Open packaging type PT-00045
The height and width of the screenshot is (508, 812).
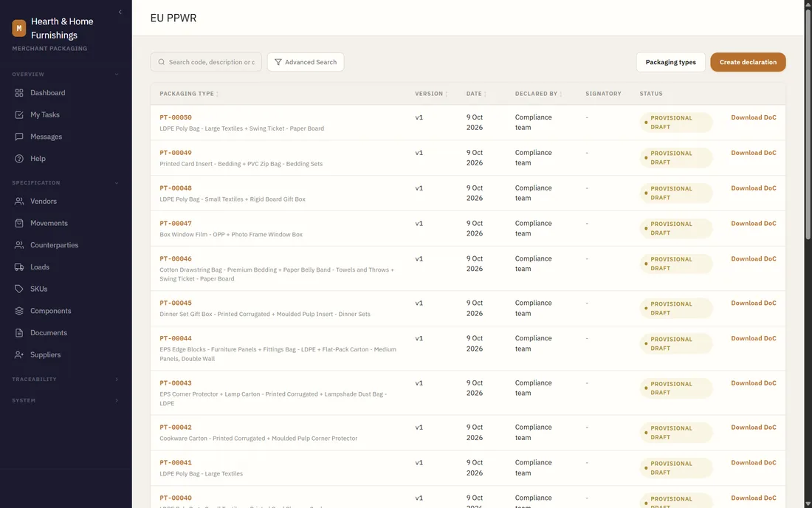[x=176, y=303]
